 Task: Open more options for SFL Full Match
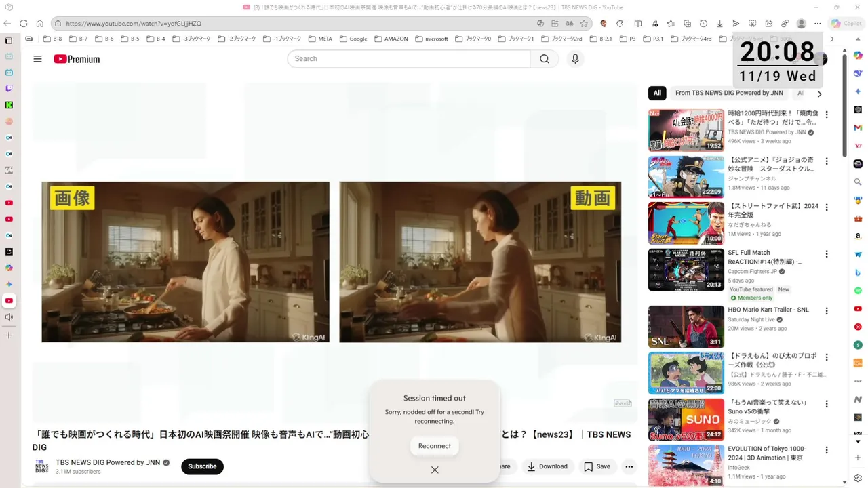(826, 254)
